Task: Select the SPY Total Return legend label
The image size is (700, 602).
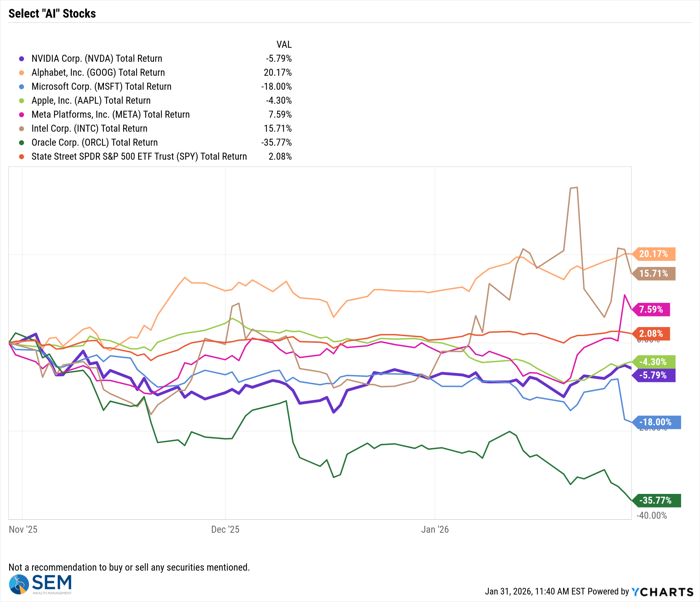Action: tap(139, 157)
